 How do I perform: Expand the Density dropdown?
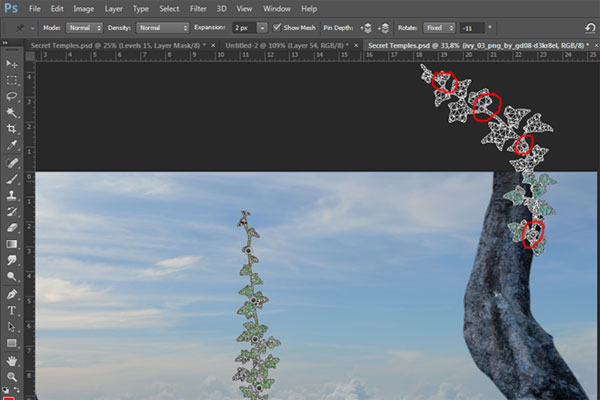pos(161,27)
